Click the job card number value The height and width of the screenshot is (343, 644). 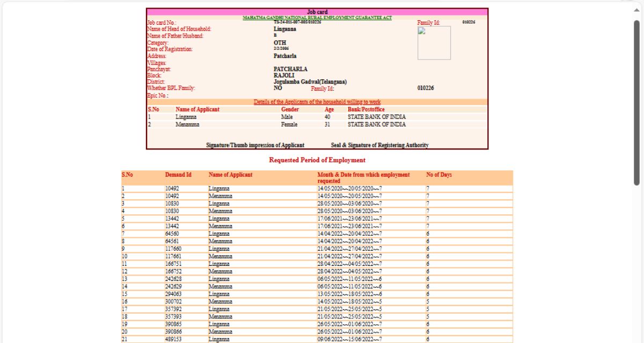coord(297,22)
